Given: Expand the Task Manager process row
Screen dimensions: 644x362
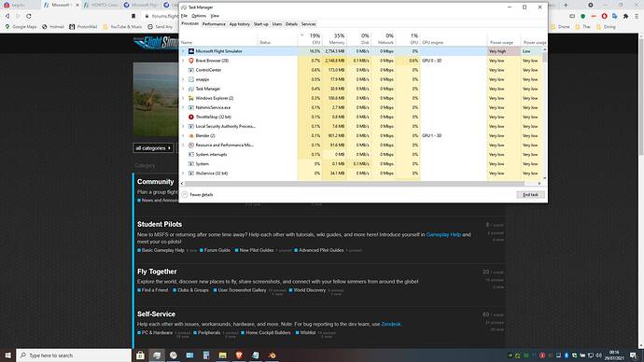Looking at the screenshot, I should (x=183, y=89).
